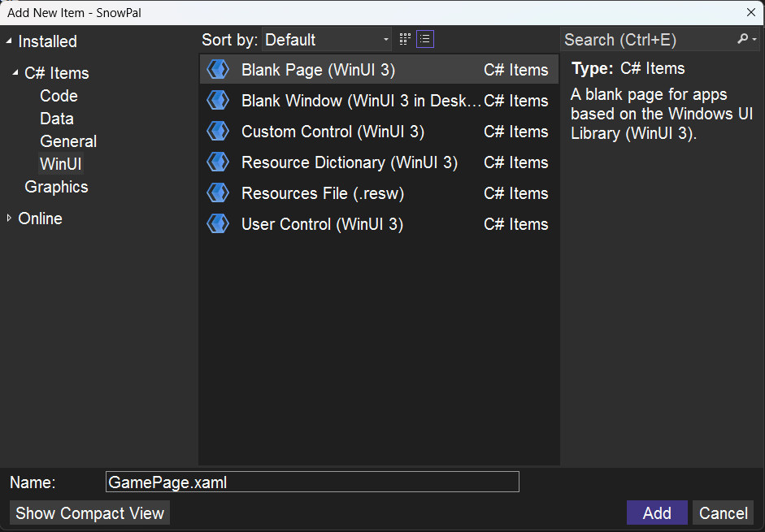
Task: Select the Installed tree label
Action: point(47,41)
